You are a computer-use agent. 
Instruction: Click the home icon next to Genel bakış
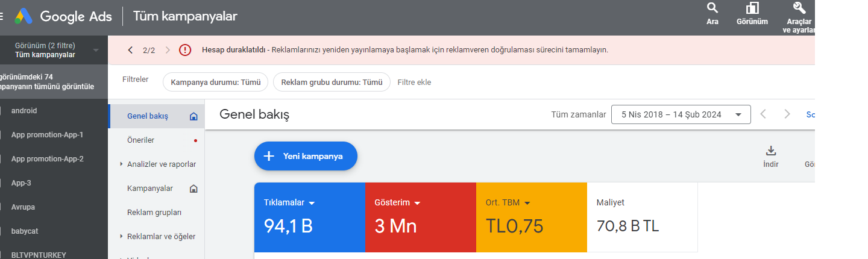tap(193, 116)
